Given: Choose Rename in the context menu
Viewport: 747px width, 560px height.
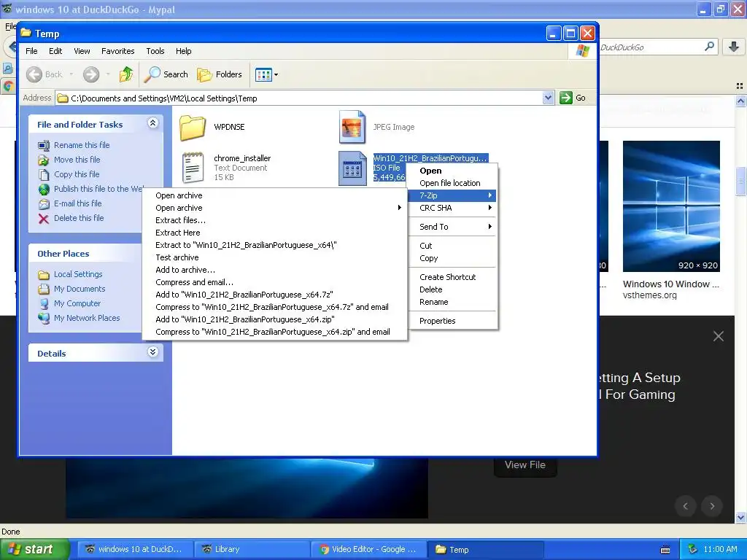Looking at the screenshot, I should [452, 302].
